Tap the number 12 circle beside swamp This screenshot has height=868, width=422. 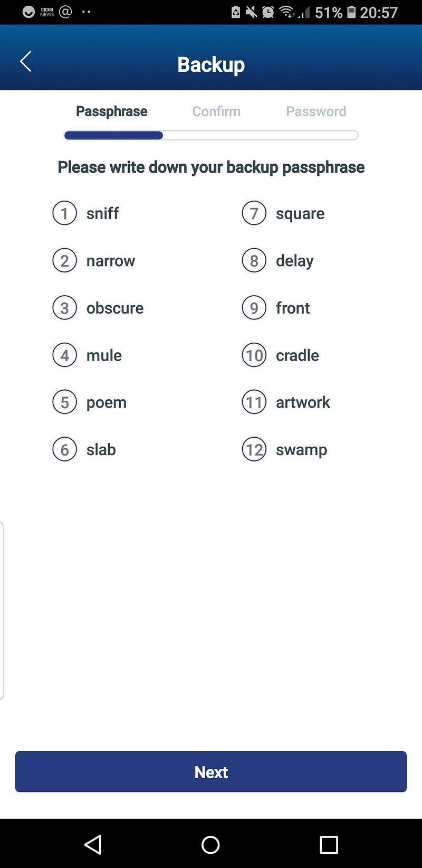coord(254,450)
